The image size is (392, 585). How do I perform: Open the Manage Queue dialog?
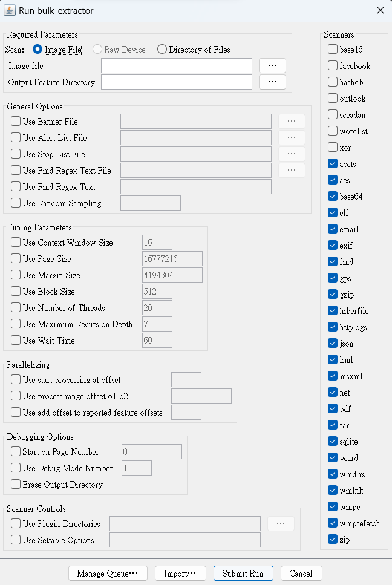(108, 574)
